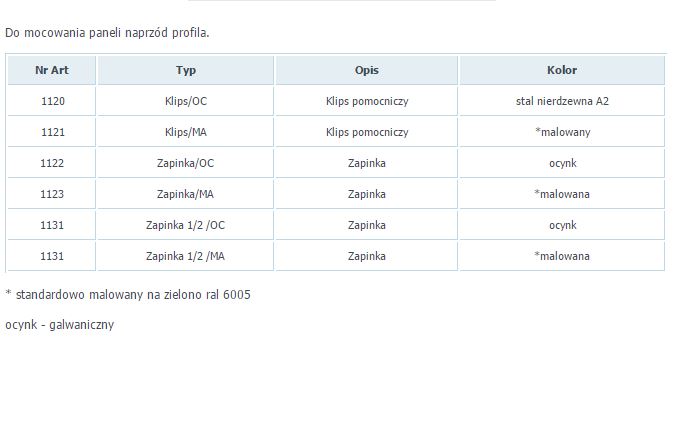
Task: Click the "Do mocowania paneli" intro text
Action: [x=107, y=33]
